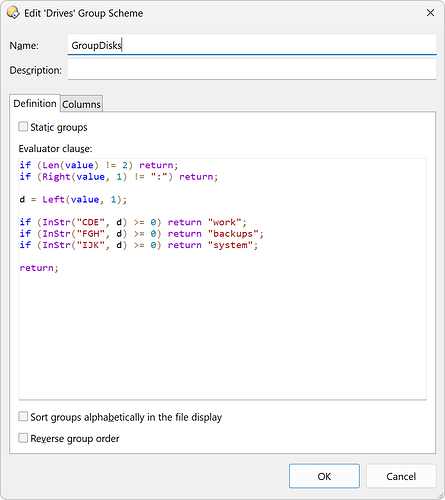Click into the Name field containing GroupDisks
The image size is (445, 500).
pos(252,45)
